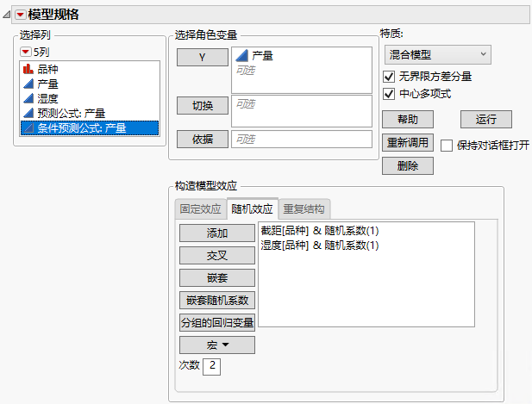Select 湿度[品种] & 随机系数(1) effect
This screenshot has width=532, height=404.
point(320,245)
